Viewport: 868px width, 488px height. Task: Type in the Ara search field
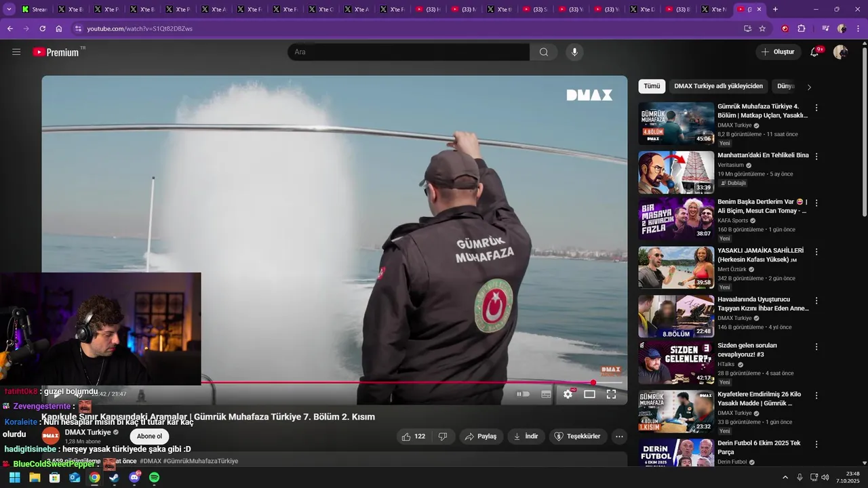coord(408,52)
